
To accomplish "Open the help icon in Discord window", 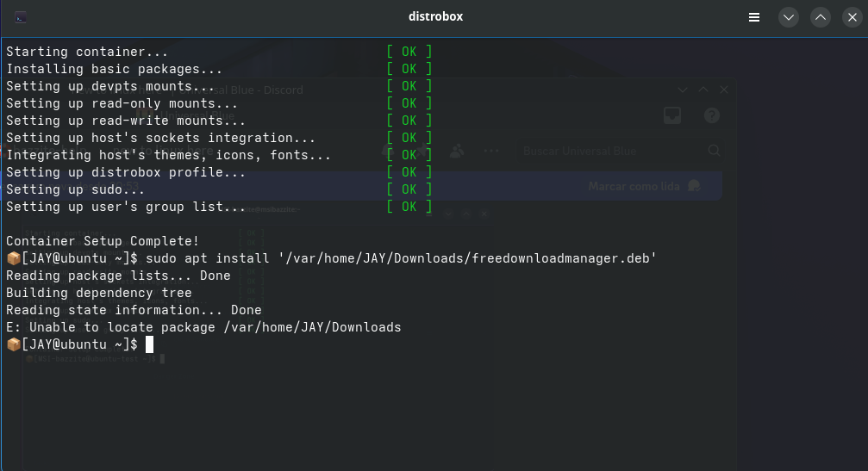I will 712,115.
